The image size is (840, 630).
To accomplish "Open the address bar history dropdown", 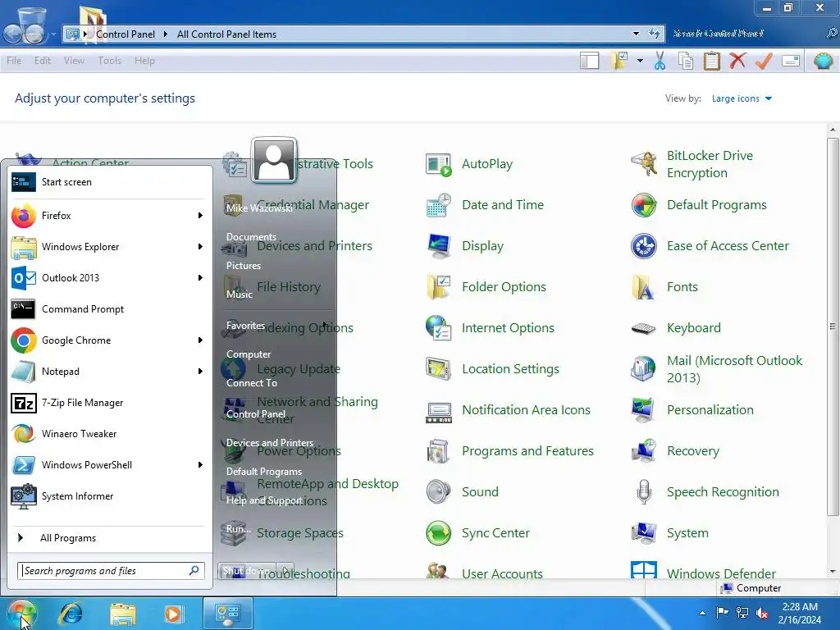I will [x=636, y=34].
